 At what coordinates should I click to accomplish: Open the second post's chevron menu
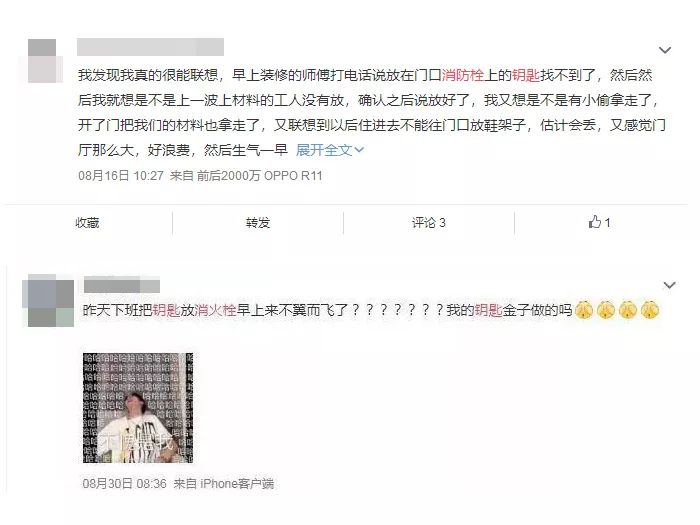(669, 285)
